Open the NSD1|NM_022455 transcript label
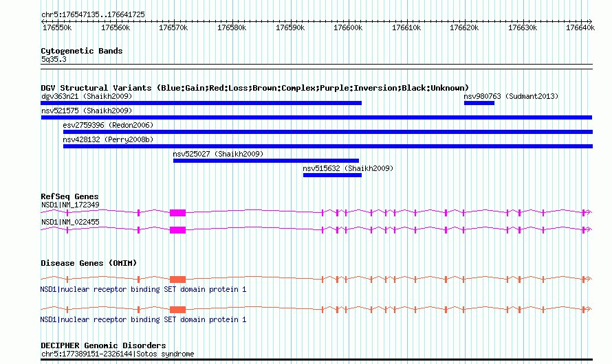Screen dimensions: 612x364 click(x=70, y=222)
